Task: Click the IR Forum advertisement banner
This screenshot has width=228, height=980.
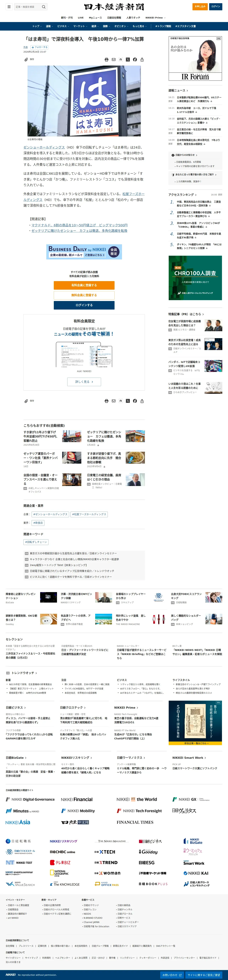Action: pyautogui.click(x=195, y=59)
